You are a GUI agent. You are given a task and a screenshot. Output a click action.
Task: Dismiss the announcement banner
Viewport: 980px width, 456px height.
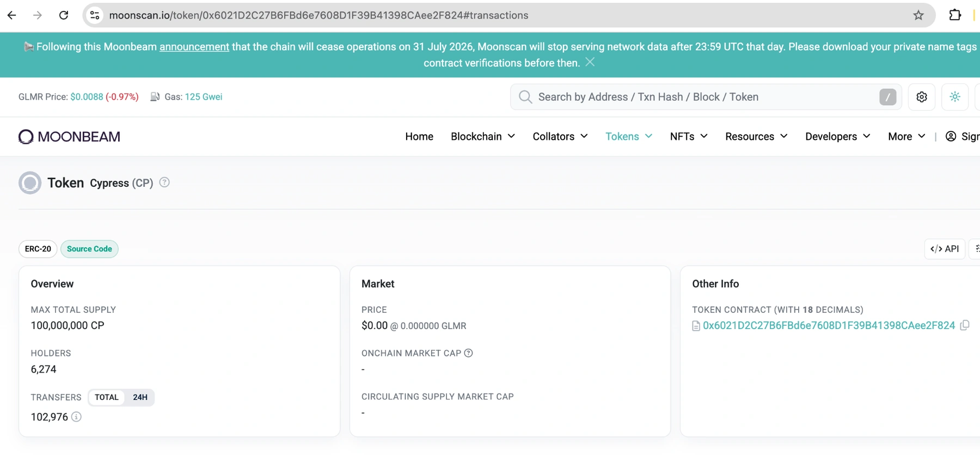pos(590,63)
